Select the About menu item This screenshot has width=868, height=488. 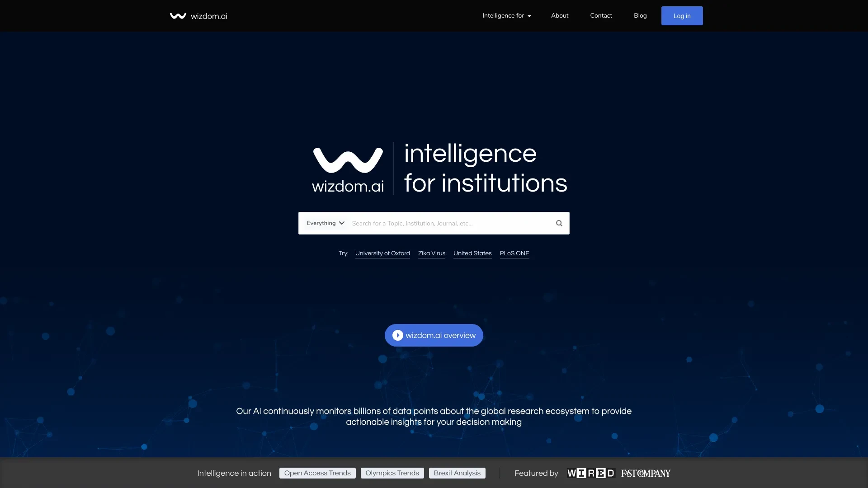[x=559, y=16]
